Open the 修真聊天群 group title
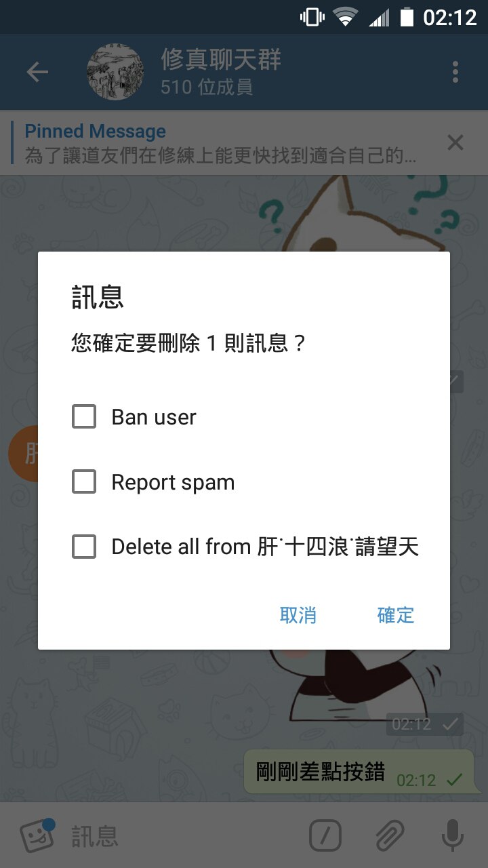This screenshot has height=868, width=488. point(221,60)
